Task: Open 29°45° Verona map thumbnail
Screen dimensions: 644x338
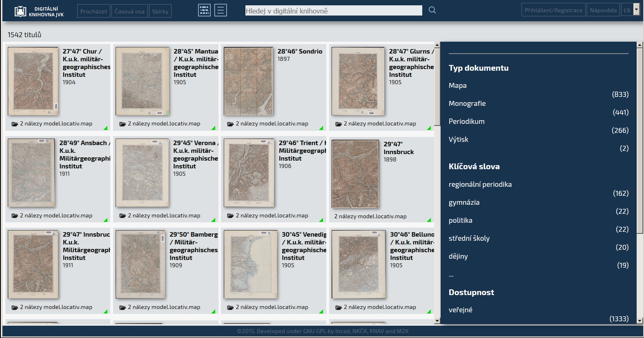Action: coord(142,173)
